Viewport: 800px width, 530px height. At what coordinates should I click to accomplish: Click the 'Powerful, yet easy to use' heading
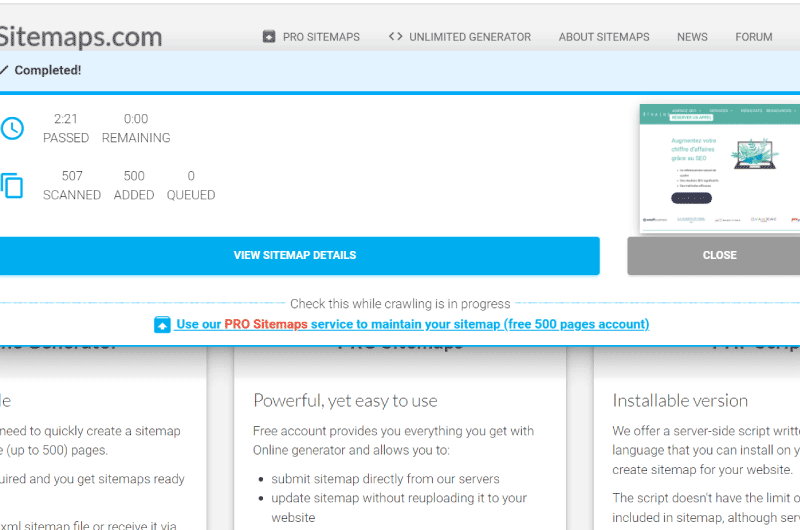pos(345,401)
